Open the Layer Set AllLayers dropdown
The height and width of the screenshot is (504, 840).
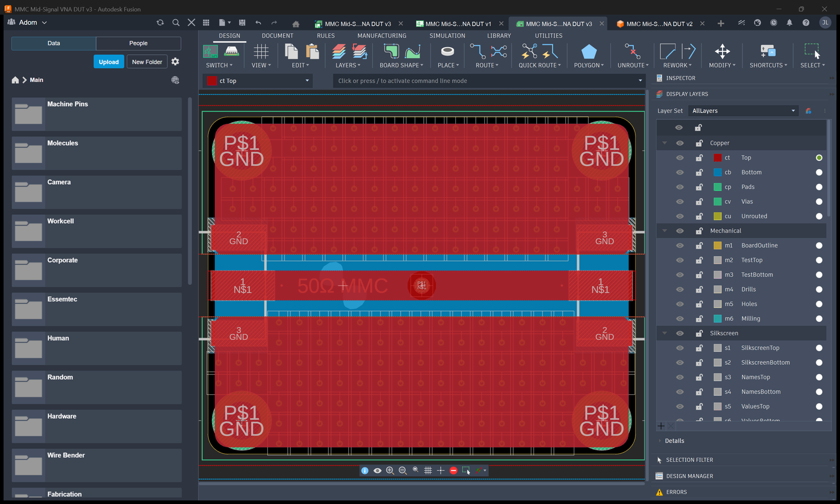pos(743,111)
